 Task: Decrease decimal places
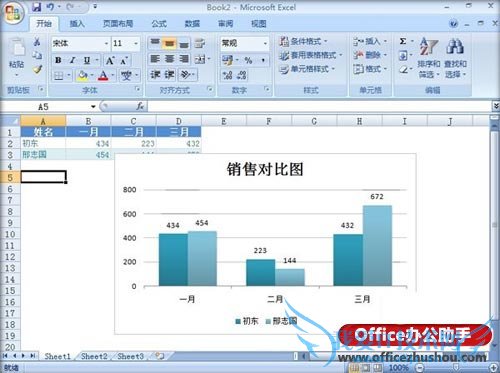(x=242, y=75)
